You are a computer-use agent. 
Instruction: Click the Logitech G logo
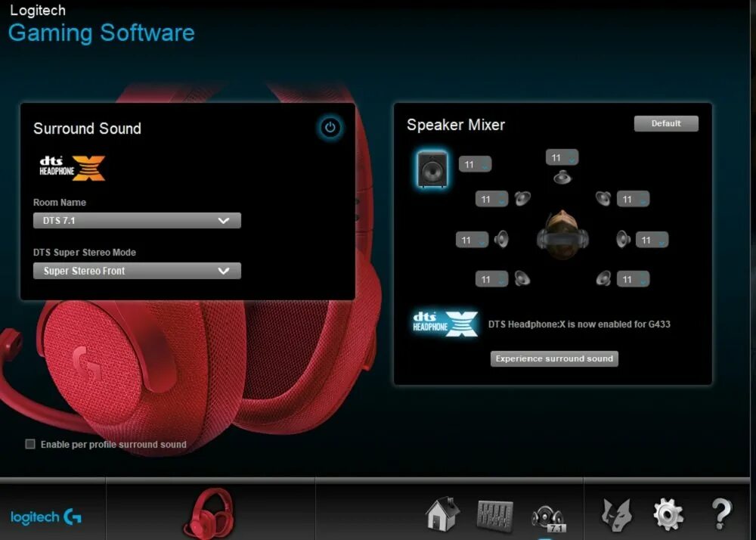click(46, 517)
